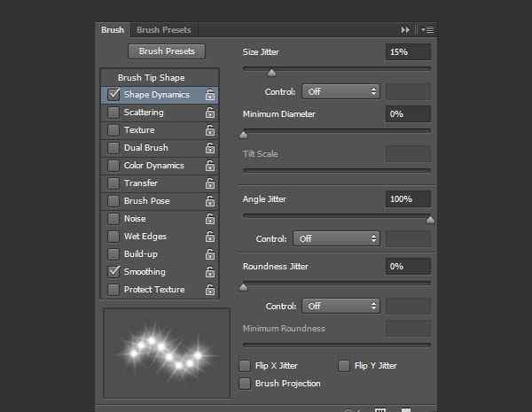Toggle the lock icon beside Transfer

210,183
